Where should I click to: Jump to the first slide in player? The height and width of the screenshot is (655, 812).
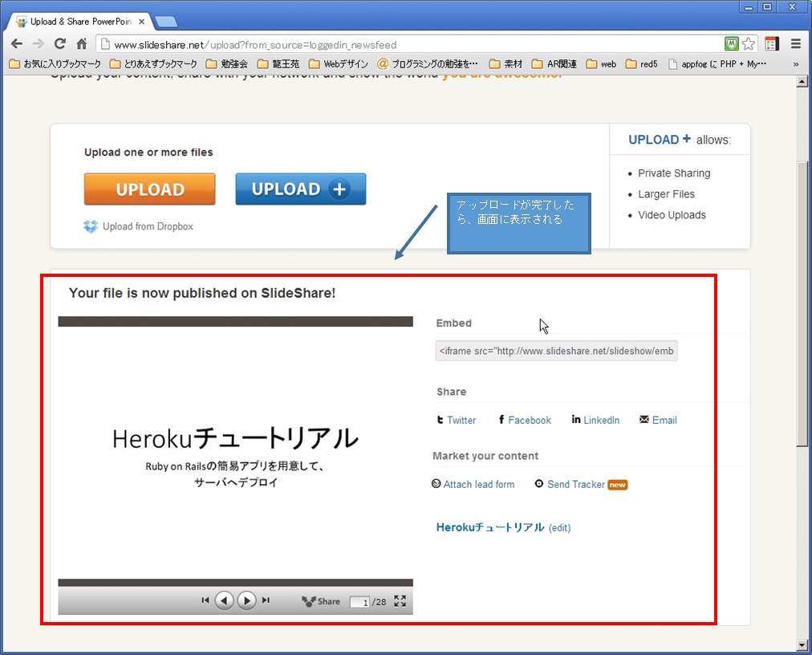tap(205, 600)
